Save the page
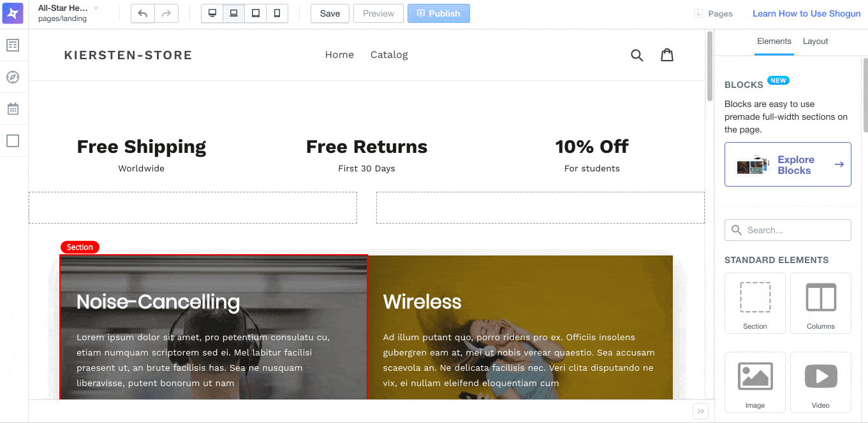This screenshot has height=423, width=868. [330, 13]
